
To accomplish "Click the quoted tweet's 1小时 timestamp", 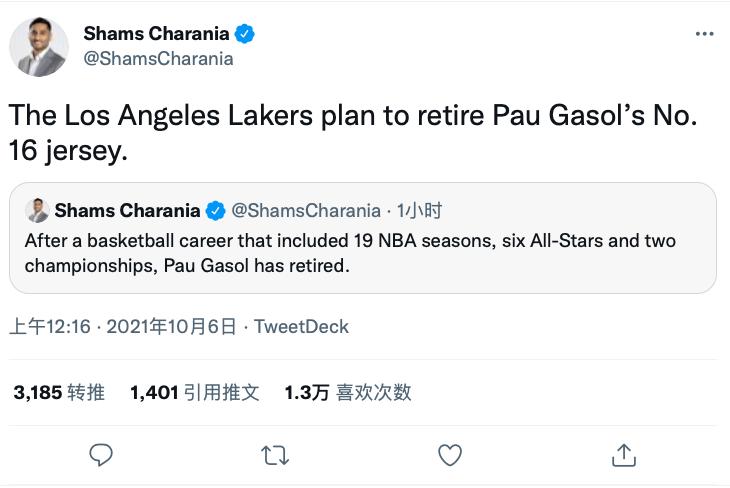I will (420, 211).
